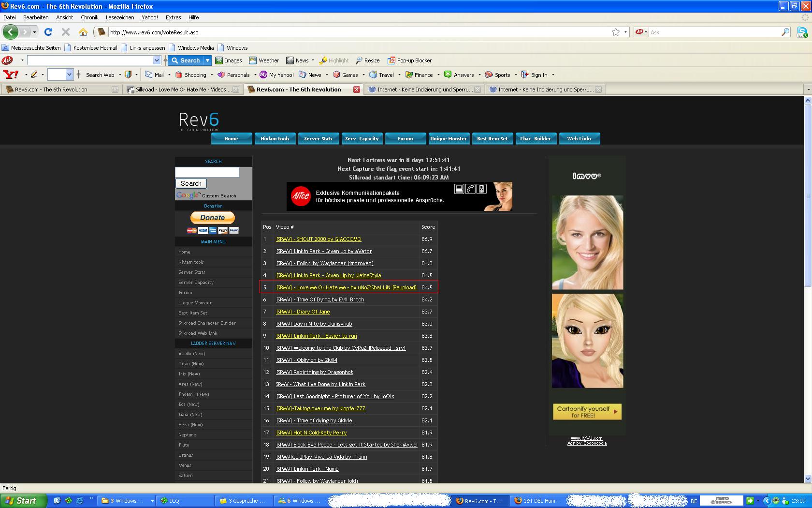Open the Chronik menu
Image resolution: width=812 pixels, height=508 pixels.
[89, 17]
